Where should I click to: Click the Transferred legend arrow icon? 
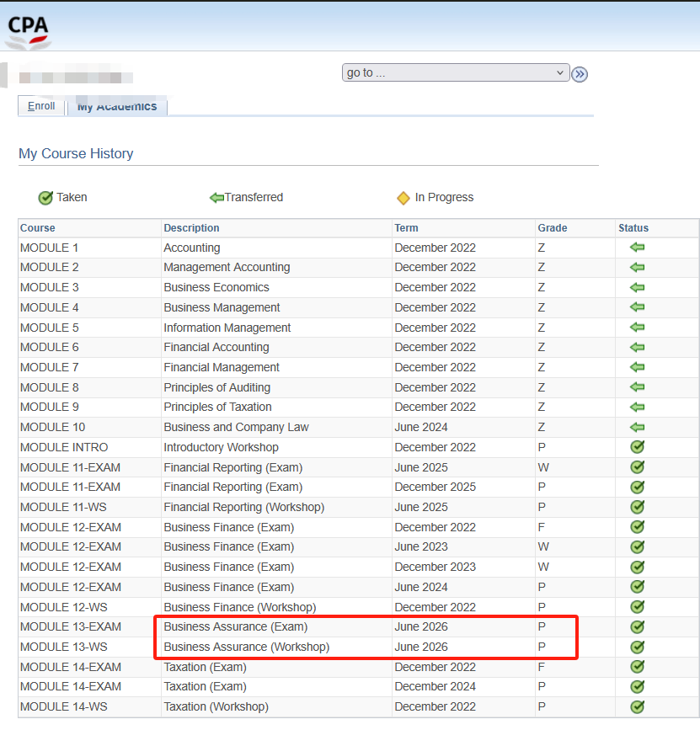point(217,198)
